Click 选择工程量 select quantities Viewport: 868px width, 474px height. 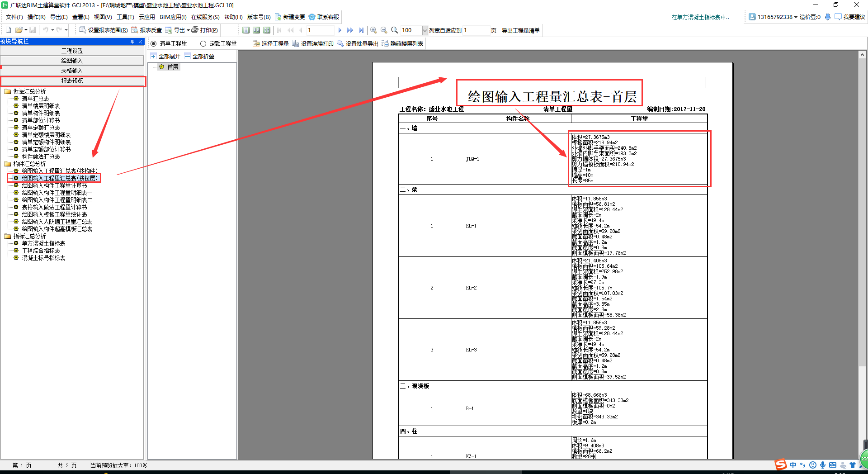271,43
